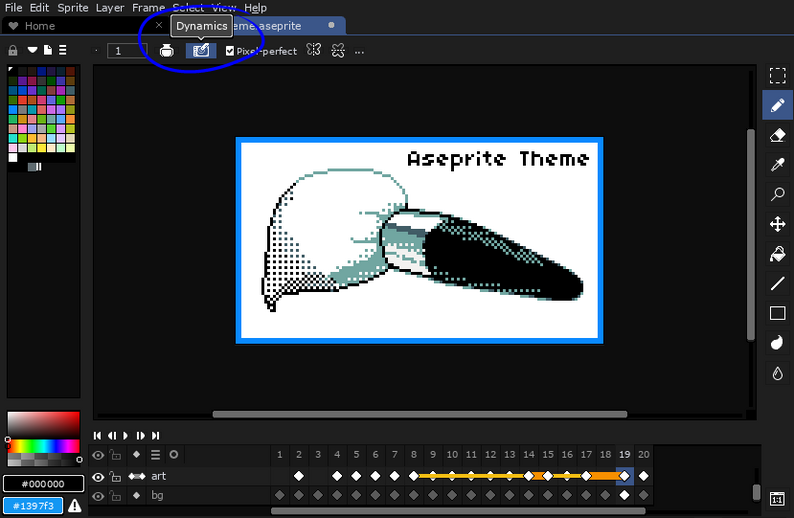Image resolution: width=794 pixels, height=518 pixels.
Task: Go to previous frame
Action: coord(112,435)
